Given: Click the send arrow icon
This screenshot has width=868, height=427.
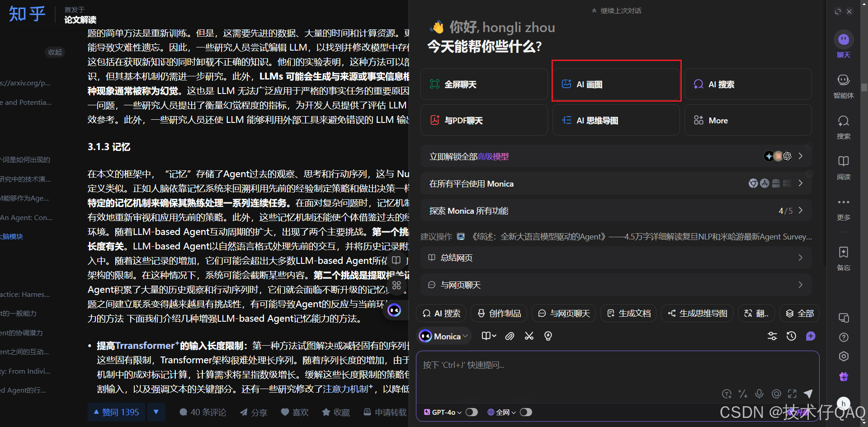Looking at the screenshot, I should click(x=808, y=394).
